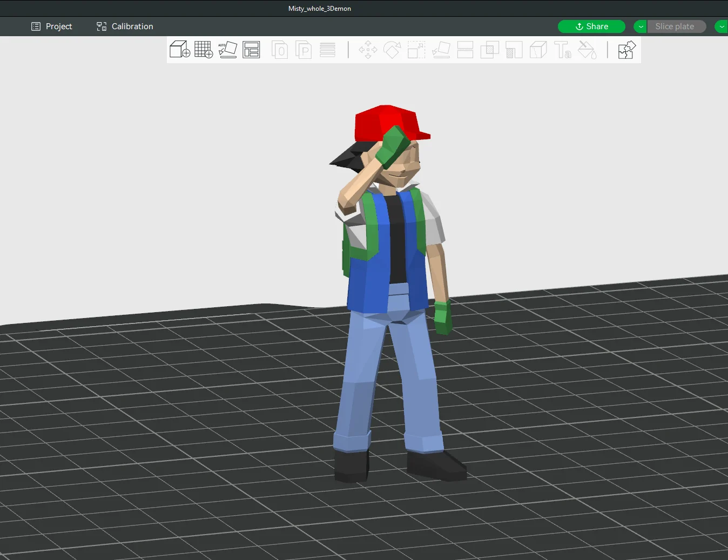The width and height of the screenshot is (728, 560).
Task: Expand the green dropdown at far right edge
Action: click(722, 26)
